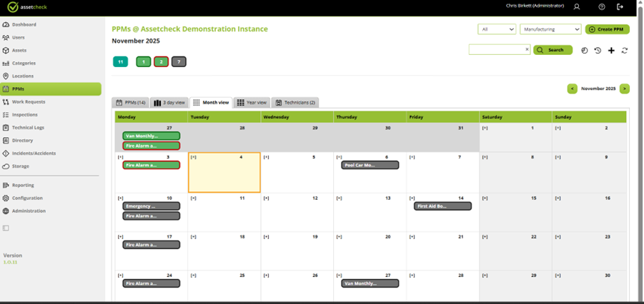
Task: Open the Manufacturing dropdown
Action: [550, 29]
